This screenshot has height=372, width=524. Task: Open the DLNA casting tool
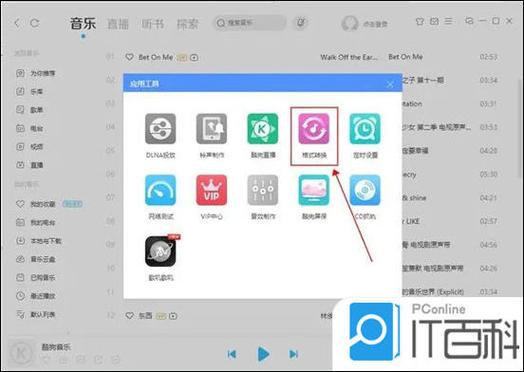160,129
